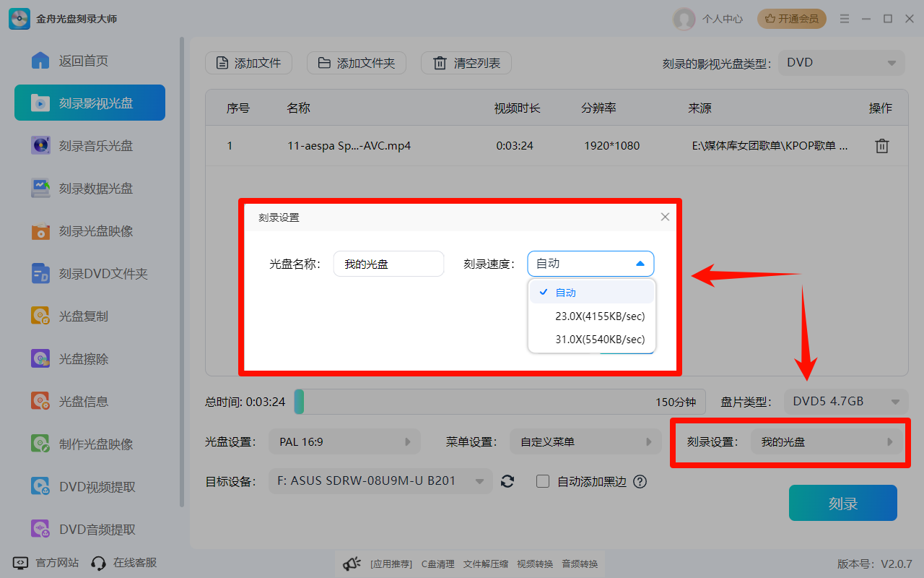
Task: Click the 光盘复制 sidebar icon
Action: click(40, 316)
